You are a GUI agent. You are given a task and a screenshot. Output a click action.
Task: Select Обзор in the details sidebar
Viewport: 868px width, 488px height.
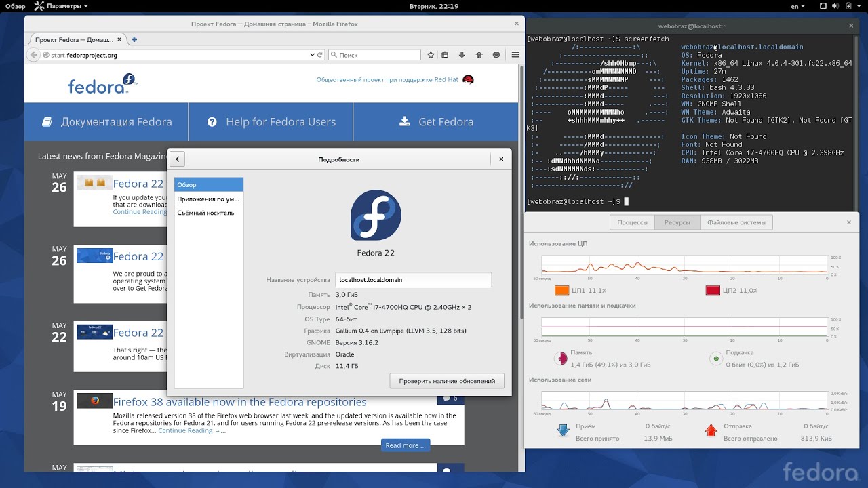click(x=209, y=185)
